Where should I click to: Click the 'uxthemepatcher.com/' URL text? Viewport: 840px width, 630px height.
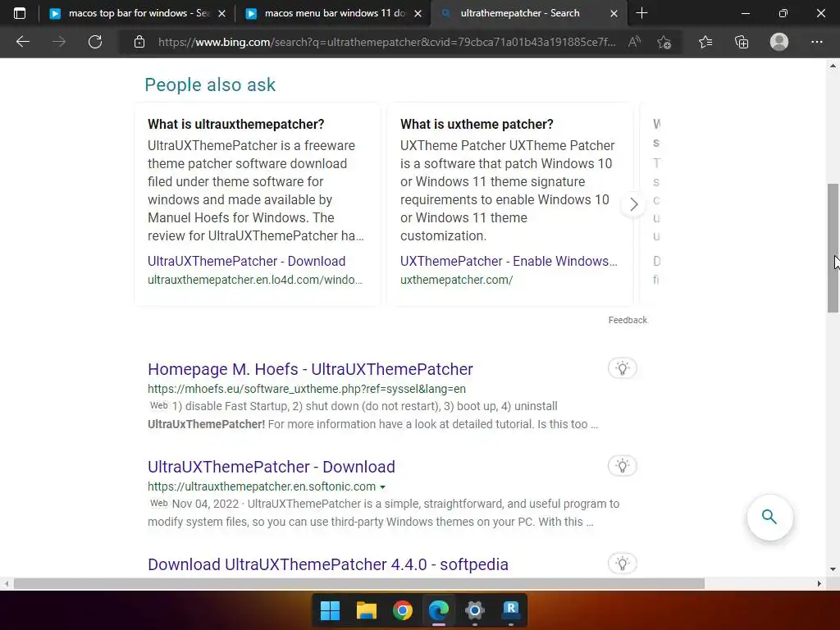tap(456, 280)
